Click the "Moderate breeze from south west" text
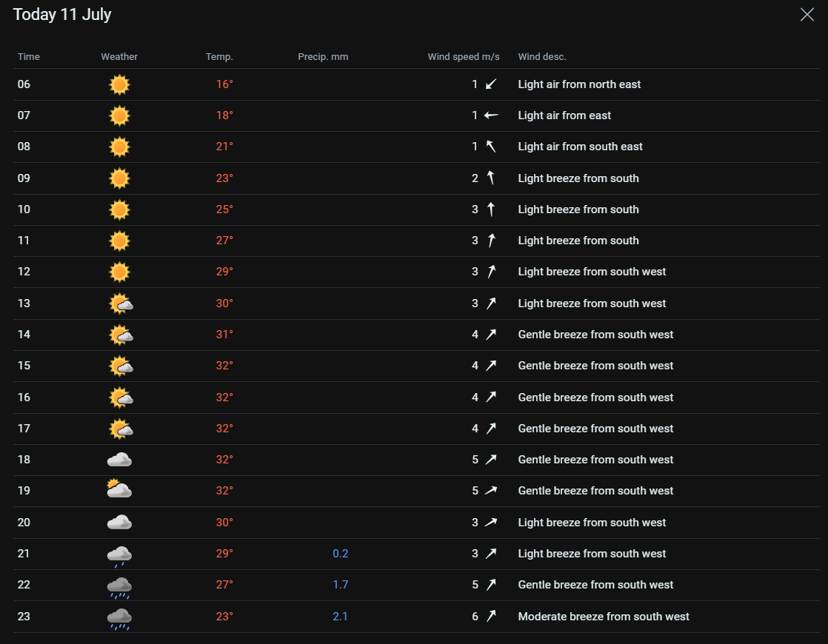This screenshot has height=644, width=828. tap(604, 617)
